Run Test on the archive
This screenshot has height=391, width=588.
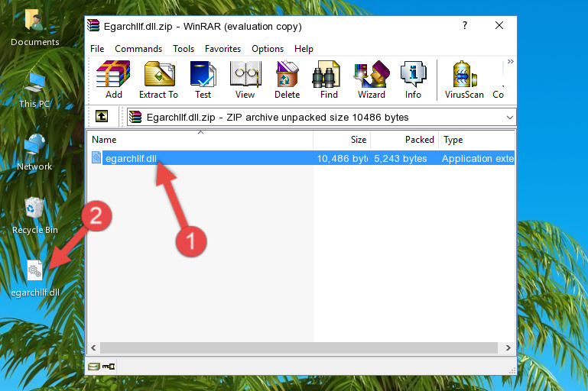click(203, 79)
